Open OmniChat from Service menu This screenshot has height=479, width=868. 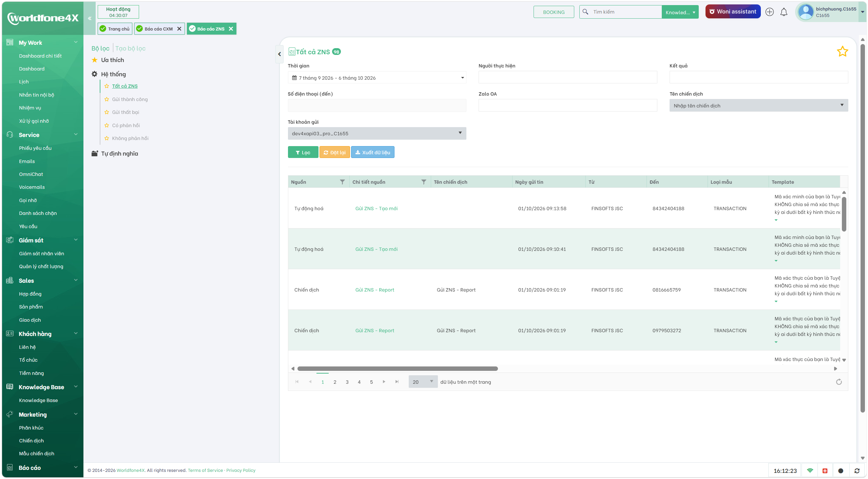pyautogui.click(x=31, y=174)
